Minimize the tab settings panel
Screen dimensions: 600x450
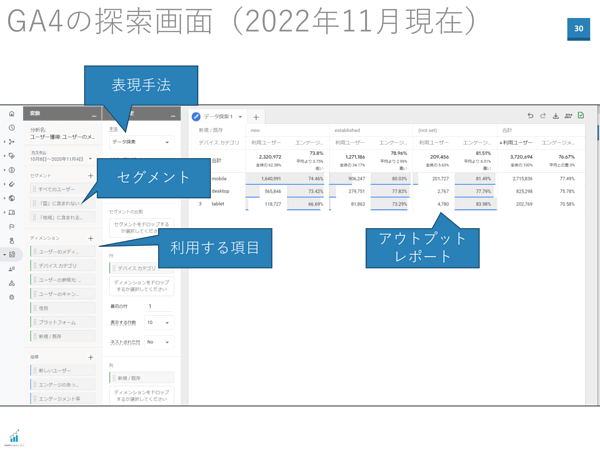pyautogui.click(x=173, y=115)
